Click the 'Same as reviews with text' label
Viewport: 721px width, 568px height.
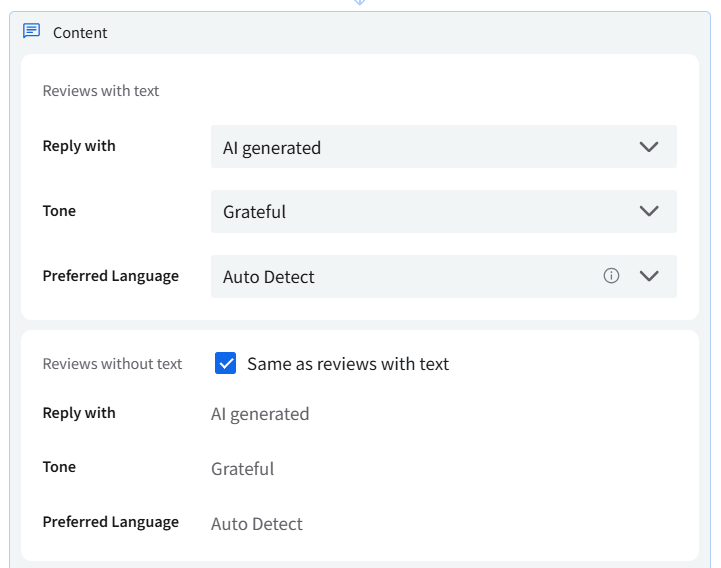click(x=348, y=364)
